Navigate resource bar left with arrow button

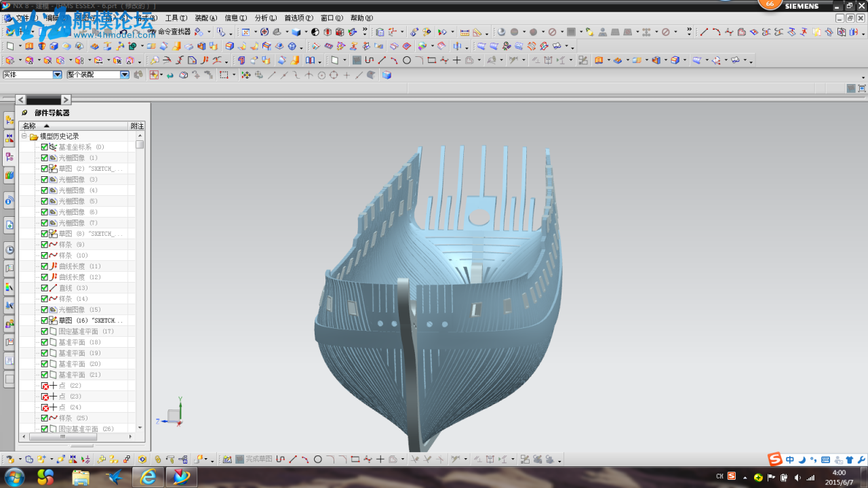[20, 100]
